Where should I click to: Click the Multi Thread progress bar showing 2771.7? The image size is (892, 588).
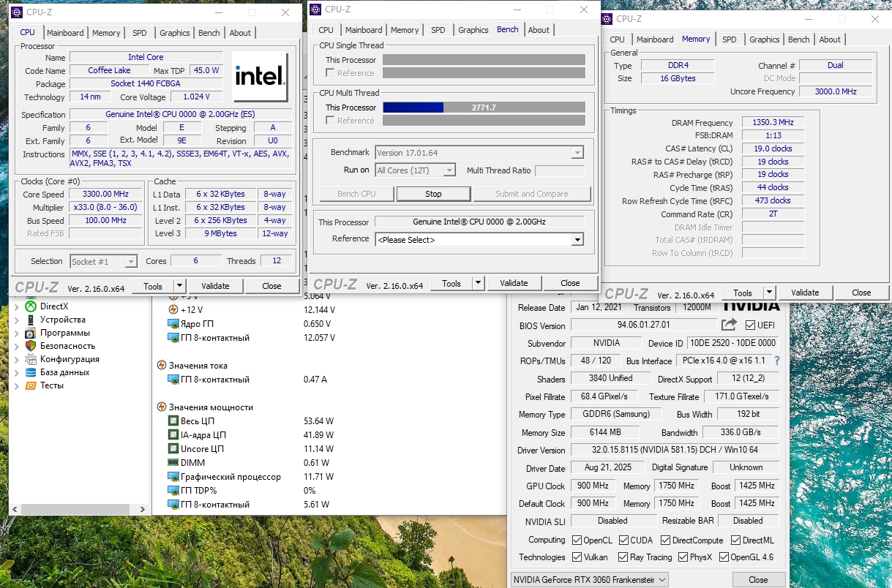click(484, 108)
